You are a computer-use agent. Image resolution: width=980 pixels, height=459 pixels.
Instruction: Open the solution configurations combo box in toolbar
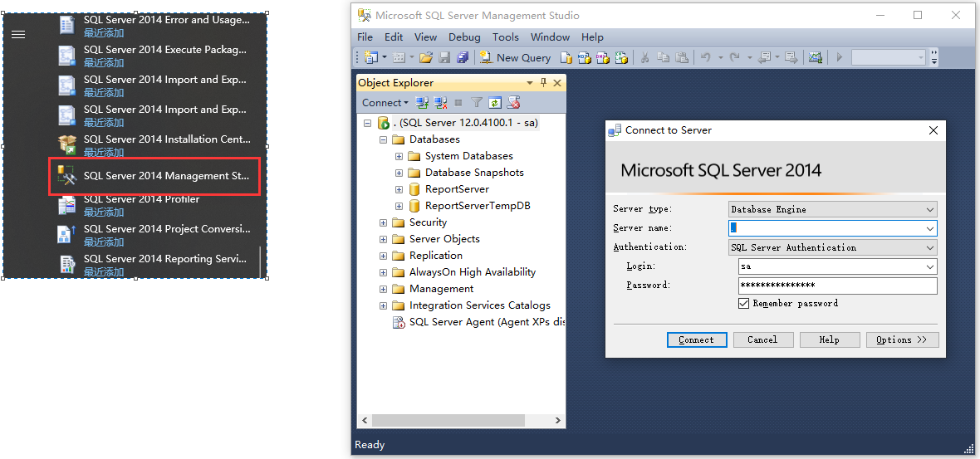(x=888, y=57)
